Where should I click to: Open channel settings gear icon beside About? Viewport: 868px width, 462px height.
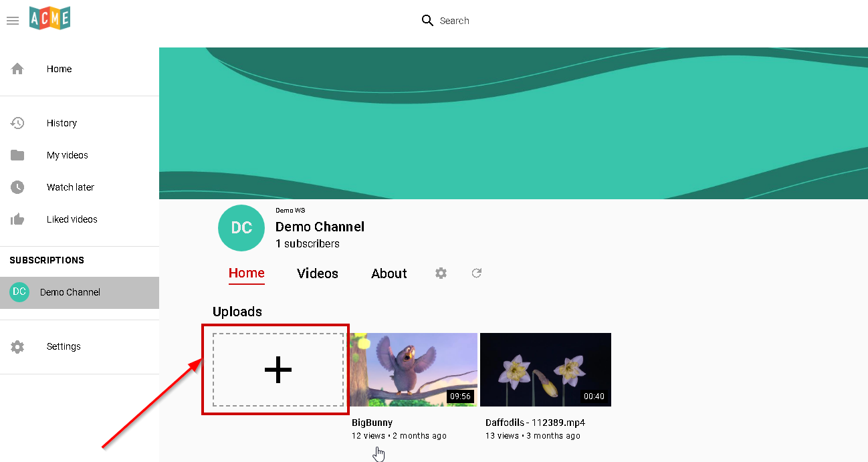(441, 273)
